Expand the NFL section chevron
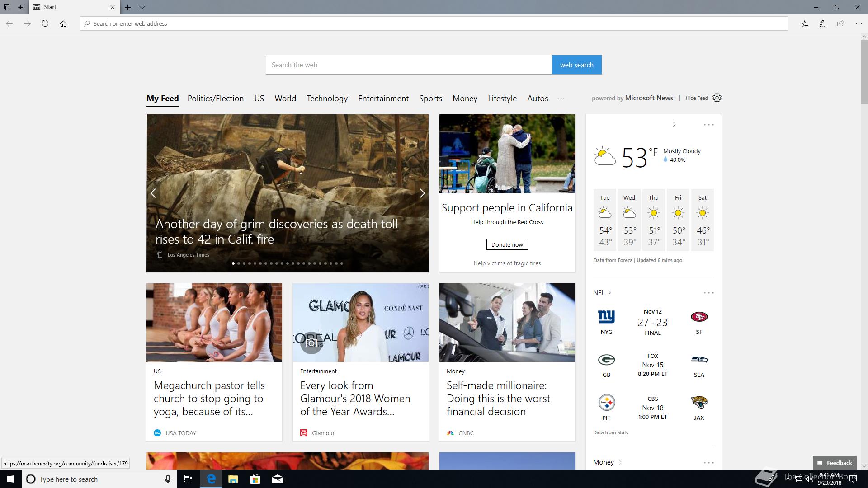 609,293
